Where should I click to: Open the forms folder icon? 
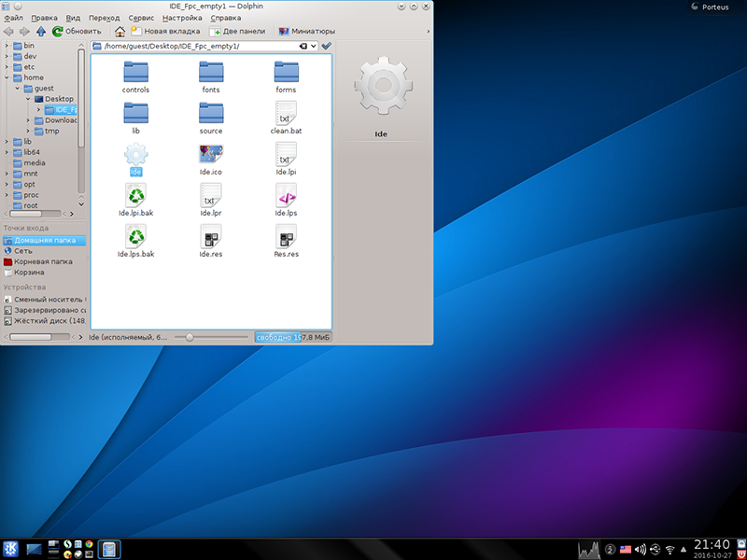click(287, 73)
